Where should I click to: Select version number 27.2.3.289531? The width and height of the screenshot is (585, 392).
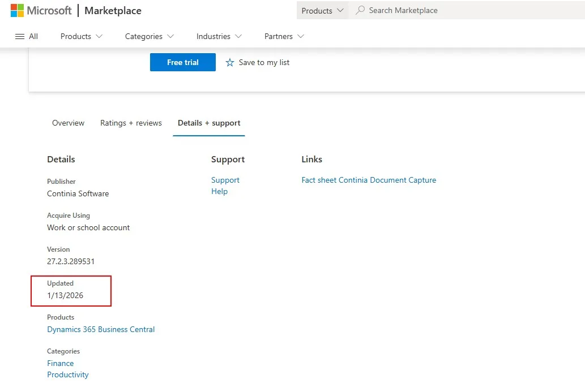coord(71,261)
